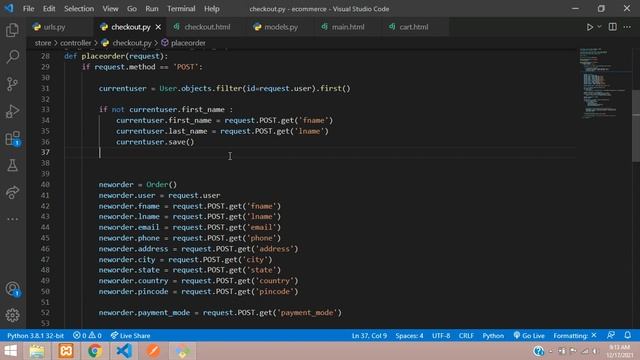Open editor More Actions menu
The image size is (640, 360).
point(627,27)
